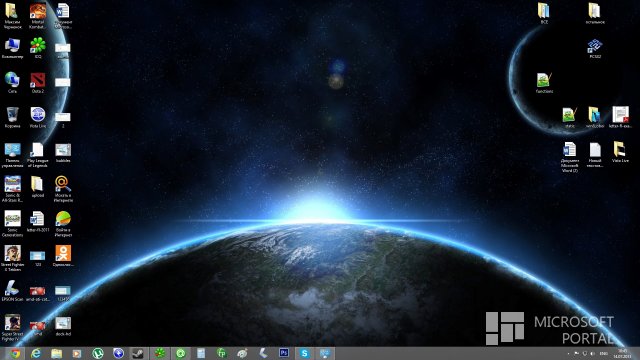Launch the Play League of Legends shortcut

(x=38, y=155)
